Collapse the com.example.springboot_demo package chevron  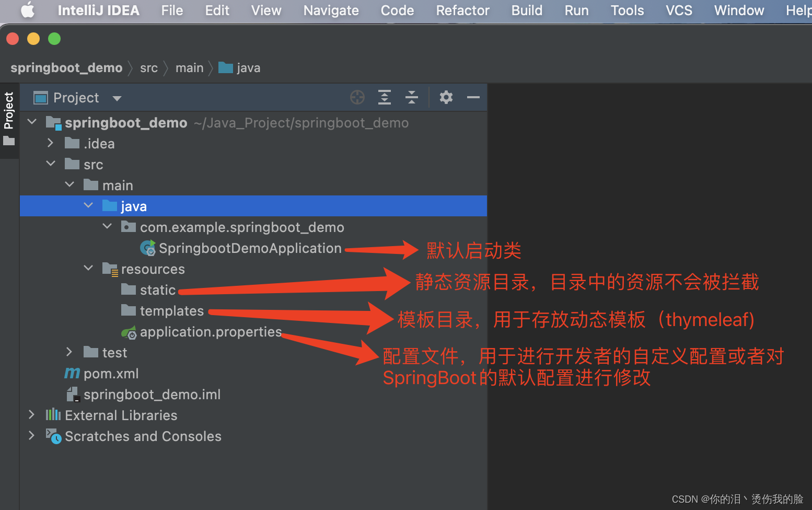(107, 226)
